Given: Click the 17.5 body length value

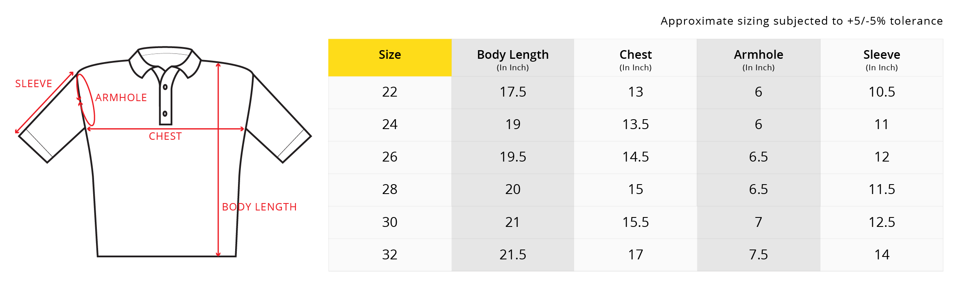Looking at the screenshot, I should 513,92.
